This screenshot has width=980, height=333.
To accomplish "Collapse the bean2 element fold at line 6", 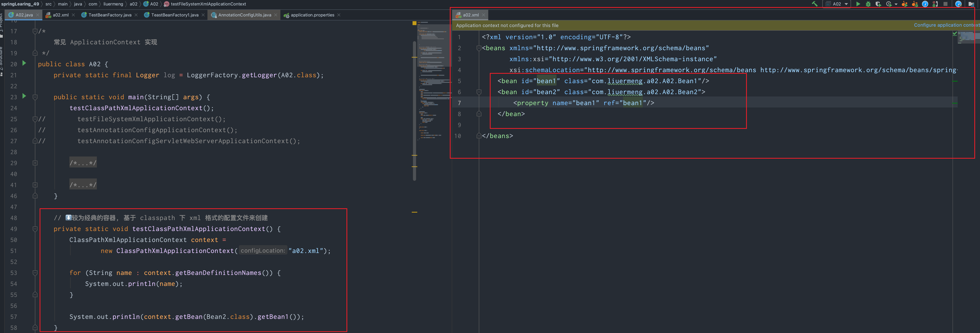I will coord(479,92).
